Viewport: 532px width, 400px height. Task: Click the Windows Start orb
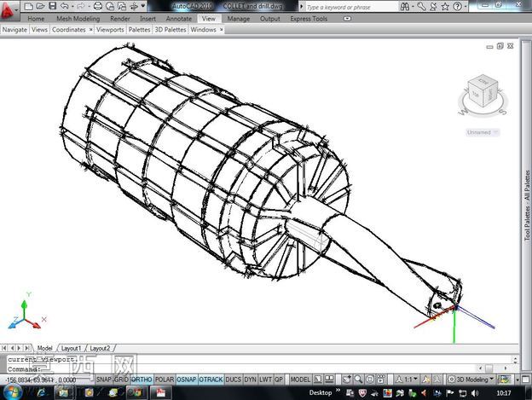point(12,392)
